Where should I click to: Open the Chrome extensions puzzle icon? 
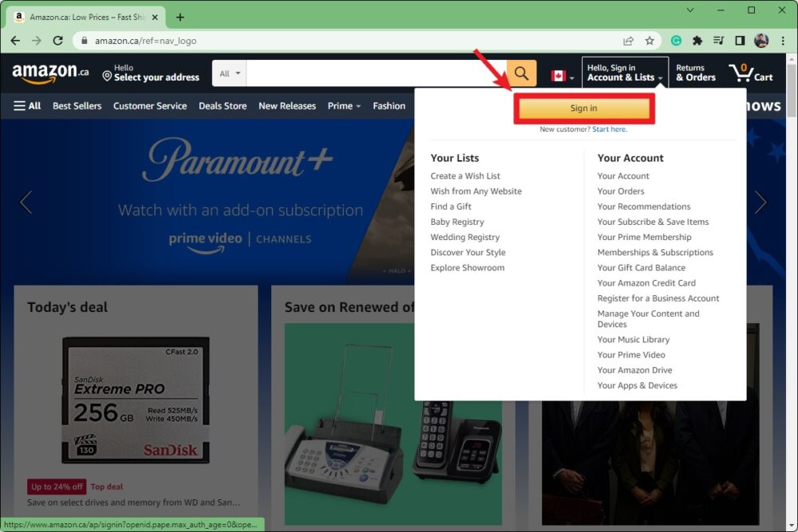697,41
